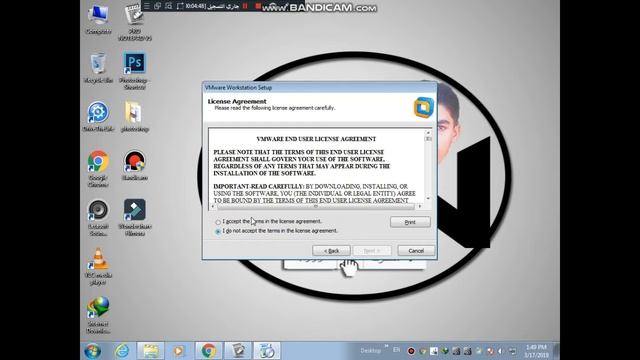Click the VMware installer taskbar button

[267, 351]
